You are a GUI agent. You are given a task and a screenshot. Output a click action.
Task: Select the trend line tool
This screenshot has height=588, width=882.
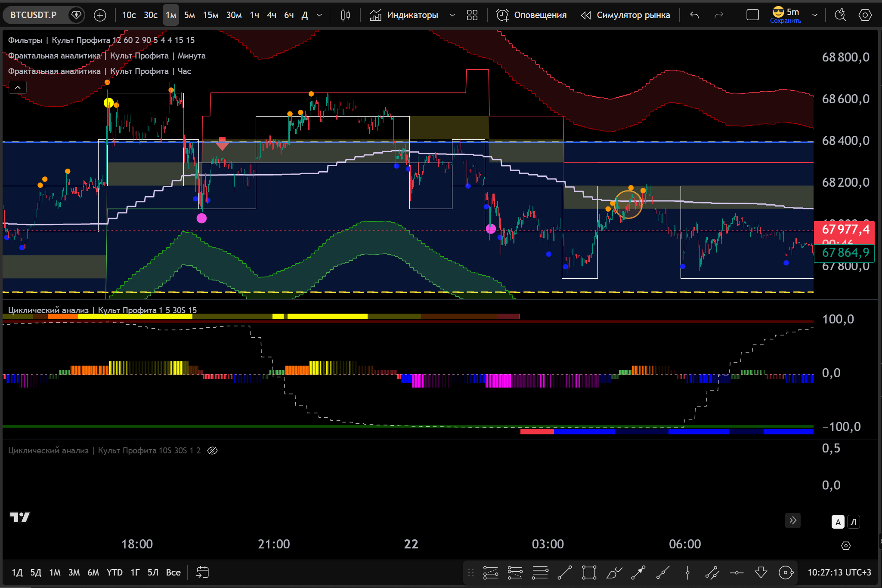564,573
